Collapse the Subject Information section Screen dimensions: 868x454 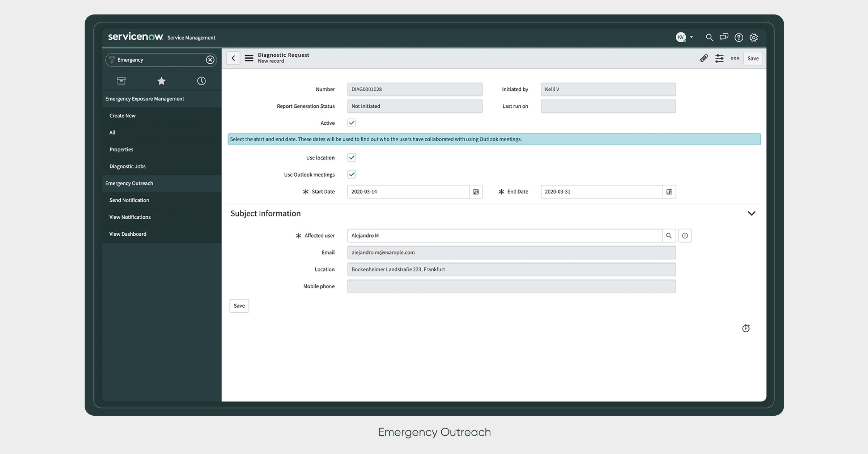pyautogui.click(x=751, y=213)
